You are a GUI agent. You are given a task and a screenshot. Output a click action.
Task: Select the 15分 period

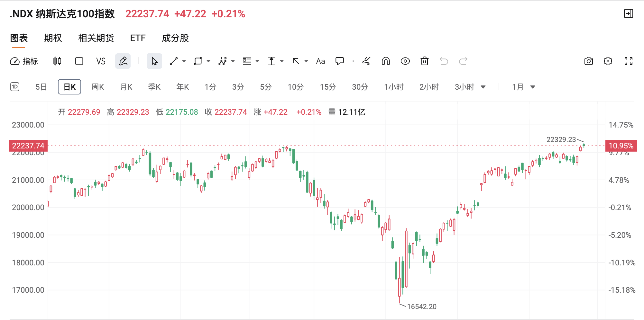click(x=328, y=87)
